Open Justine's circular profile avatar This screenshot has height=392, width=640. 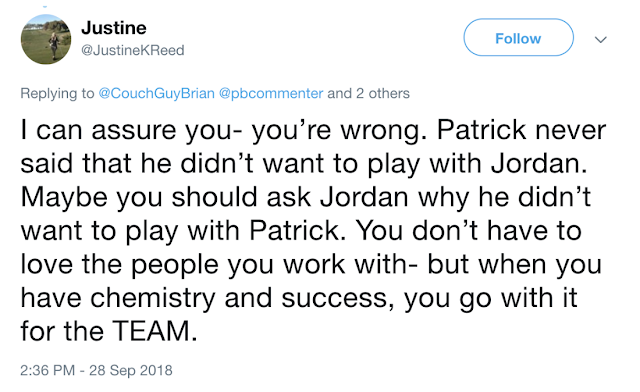click(x=46, y=39)
